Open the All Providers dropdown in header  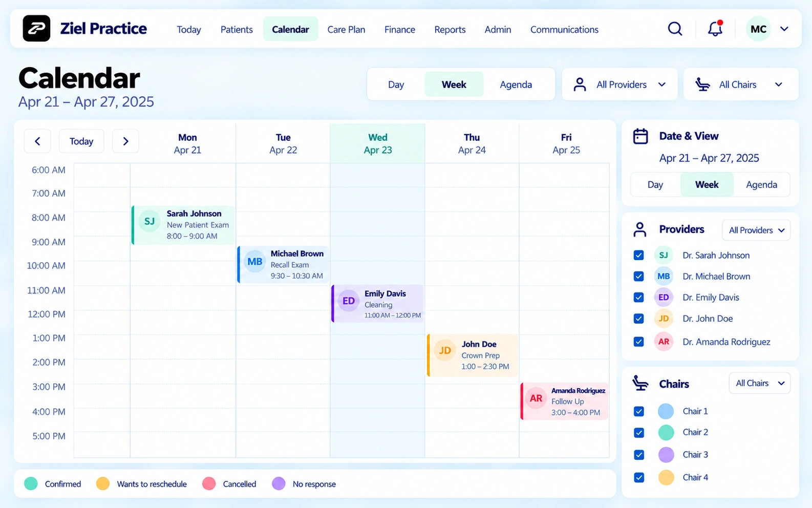pyautogui.click(x=620, y=84)
